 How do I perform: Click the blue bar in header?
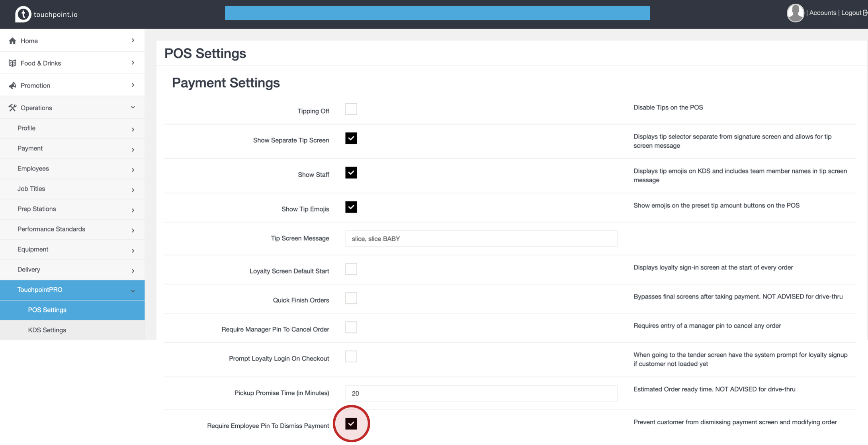437,13
